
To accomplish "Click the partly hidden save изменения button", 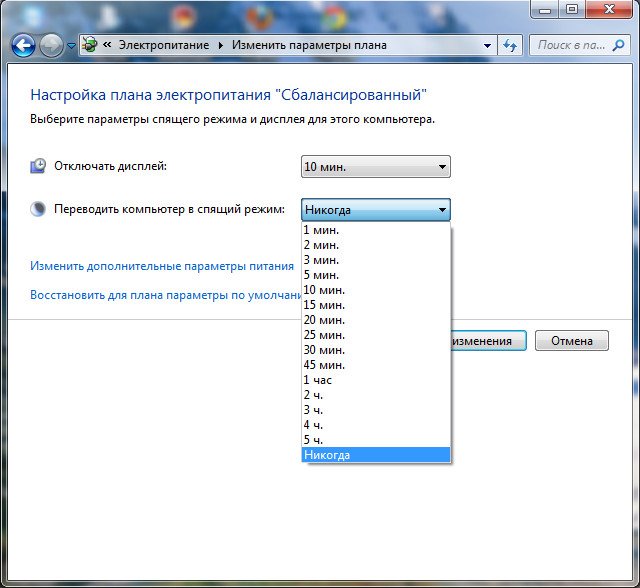I will [x=488, y=341].
